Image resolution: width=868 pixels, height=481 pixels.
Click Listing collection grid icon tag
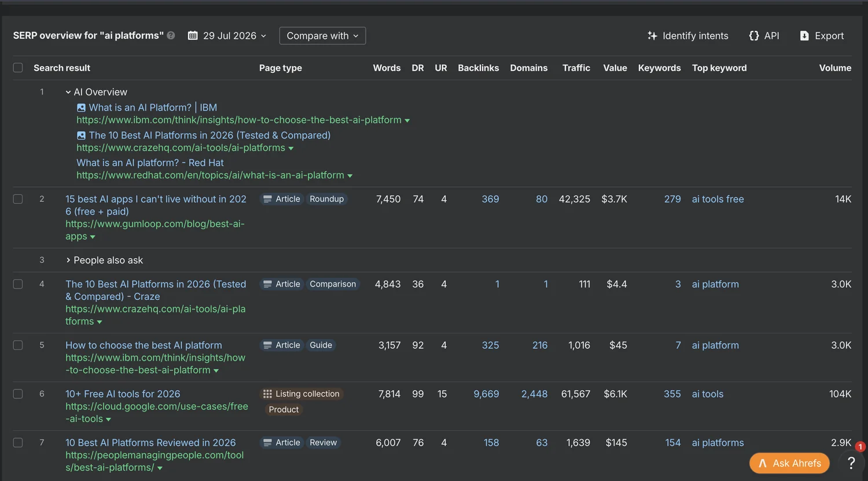(x=301, y=394)
